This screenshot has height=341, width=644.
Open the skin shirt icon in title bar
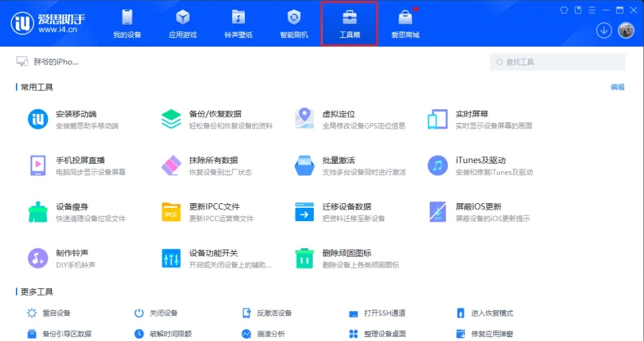pos(564,10)
